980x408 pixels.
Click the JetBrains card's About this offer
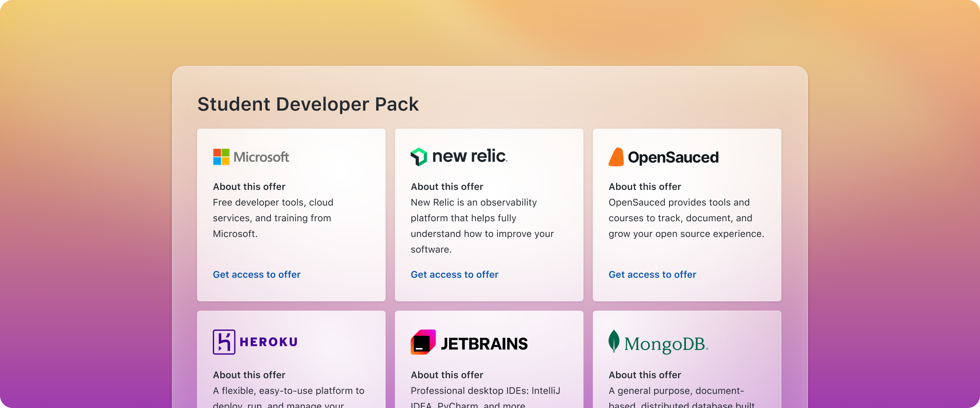pos(447,375)
